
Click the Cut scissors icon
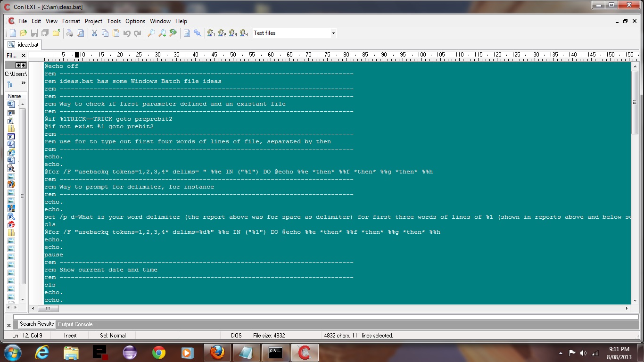94,33
